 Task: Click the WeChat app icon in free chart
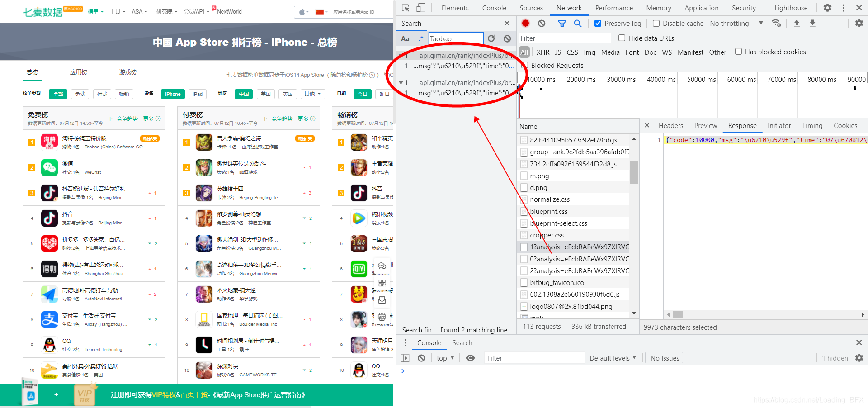[x=49, y=167]
